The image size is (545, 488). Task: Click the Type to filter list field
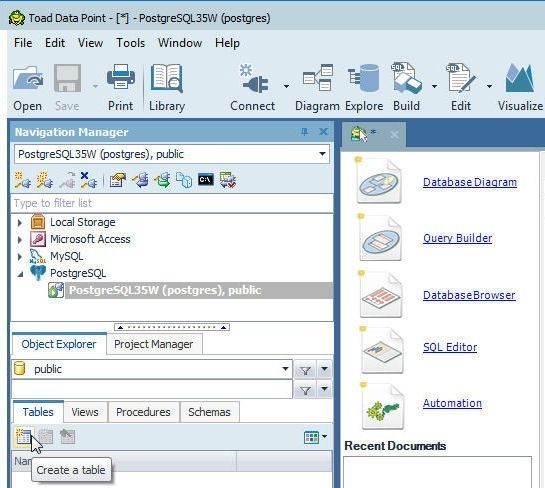(x=172, y=203)
